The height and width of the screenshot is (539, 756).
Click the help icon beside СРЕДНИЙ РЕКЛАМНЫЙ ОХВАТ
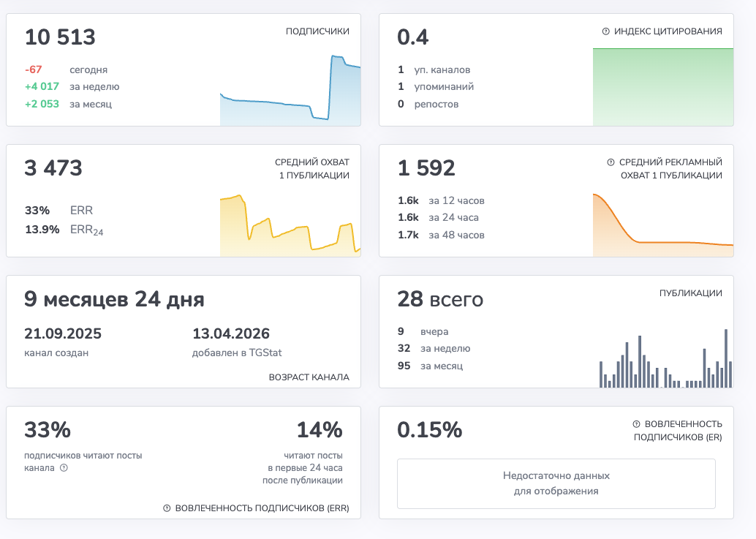coord(611,162)
